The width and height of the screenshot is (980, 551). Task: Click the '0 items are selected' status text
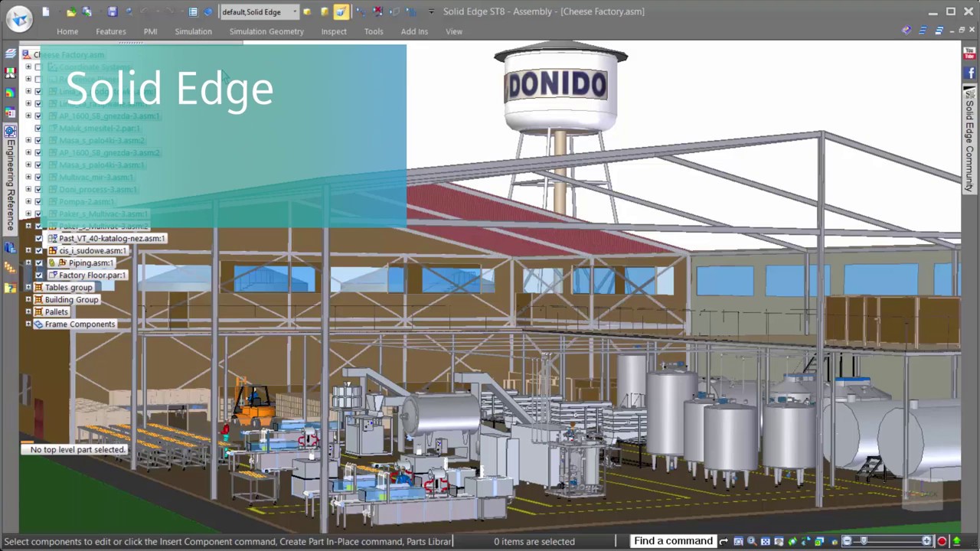point(534,542)
